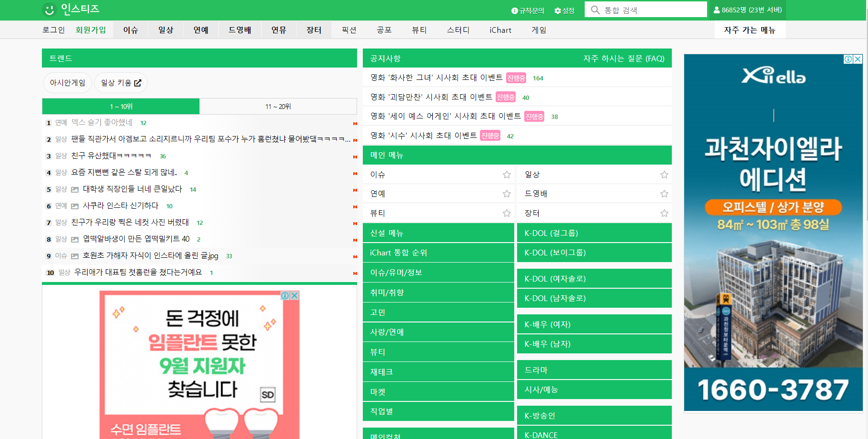Toggle the favorite star next to 뷰티
This screenshot has width=868, height=439.
click(x=506, y=213)
